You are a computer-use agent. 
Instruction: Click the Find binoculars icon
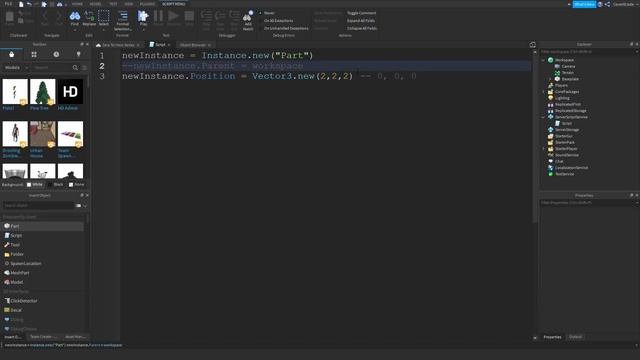coord(75,16)
